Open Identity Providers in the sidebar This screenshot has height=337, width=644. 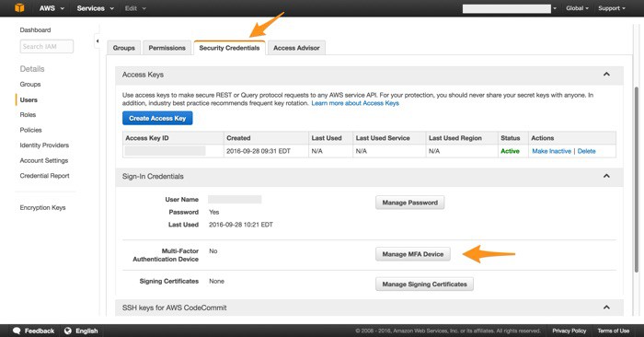pos(44,145)
